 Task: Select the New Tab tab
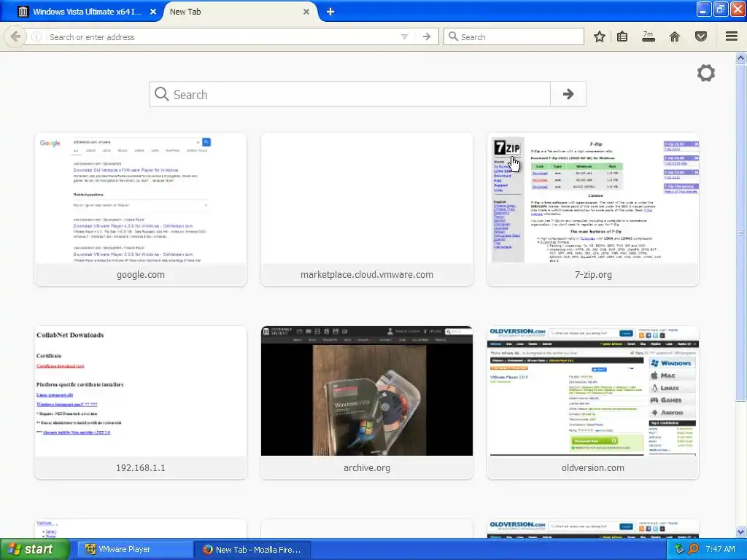click(239, 12)
